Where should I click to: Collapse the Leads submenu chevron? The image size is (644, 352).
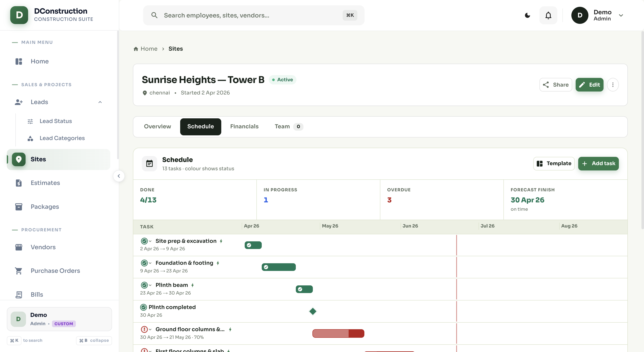tap(100, 102)
